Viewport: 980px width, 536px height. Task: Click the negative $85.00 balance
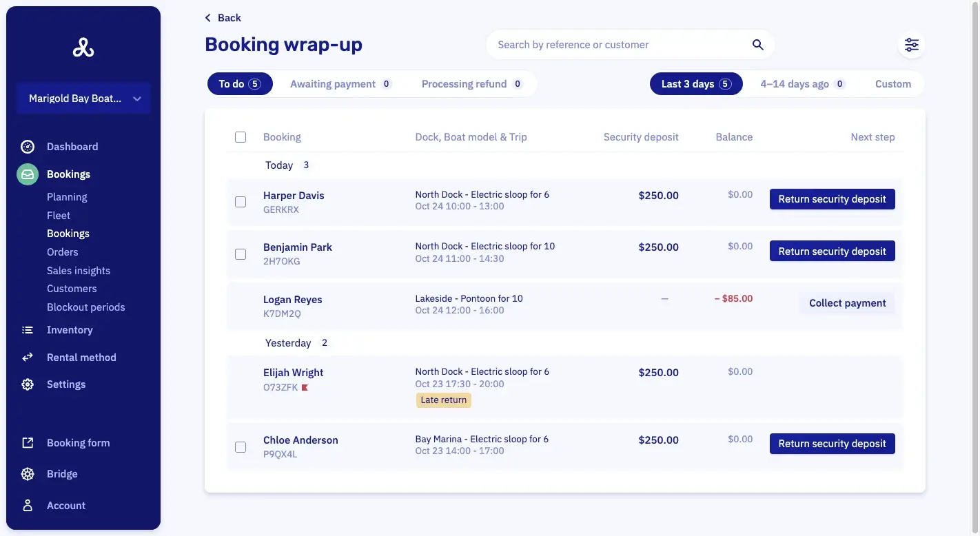(733, 299)
